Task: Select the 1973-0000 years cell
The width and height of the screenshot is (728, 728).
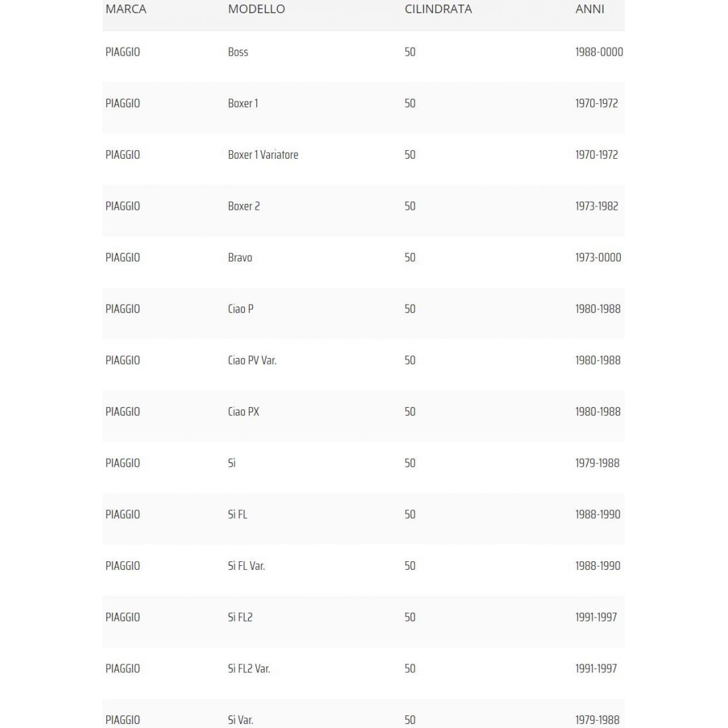Action: (598, 257)
